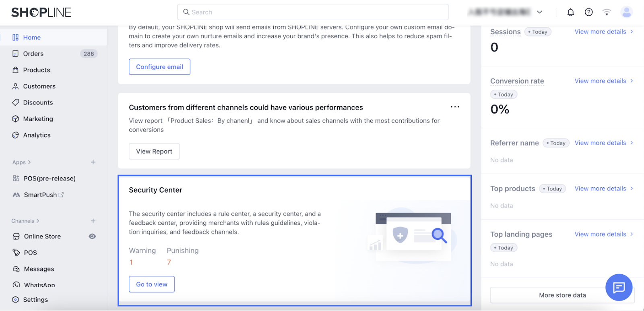Click the search input field
The width and height of the screenshot is (644, 311).
[x=313, y=12]
